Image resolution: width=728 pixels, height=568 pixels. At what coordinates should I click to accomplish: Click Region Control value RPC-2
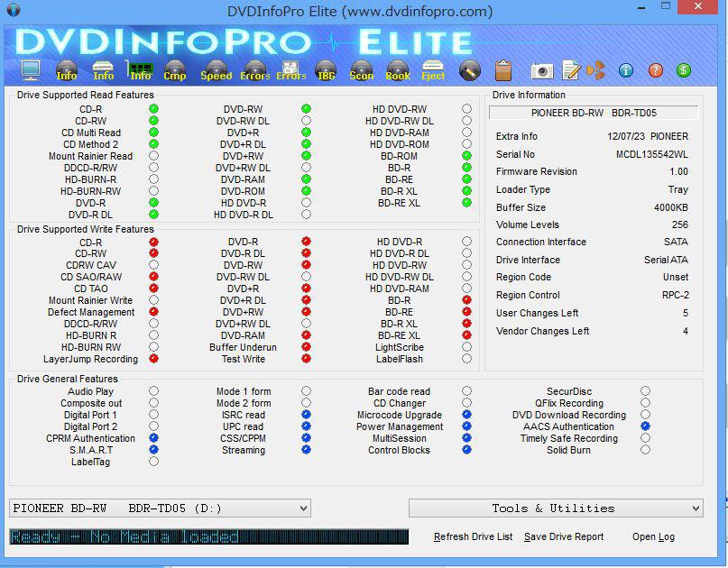click(676, 295)
